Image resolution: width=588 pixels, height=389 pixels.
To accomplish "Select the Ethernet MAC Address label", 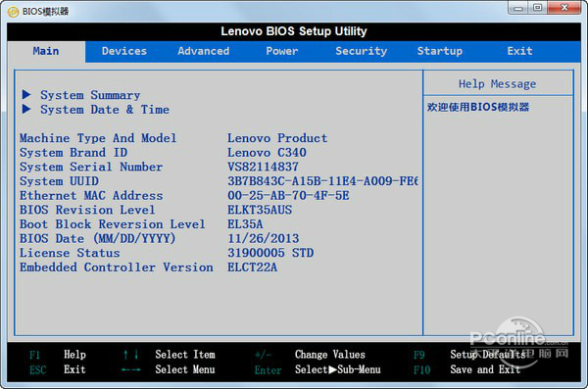I will (x=91, y=195).
